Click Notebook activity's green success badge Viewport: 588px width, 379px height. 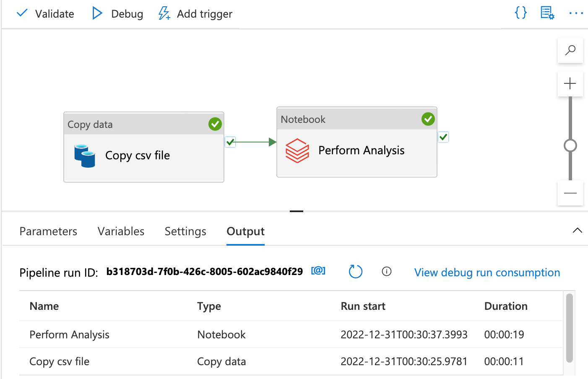(428, 119)
